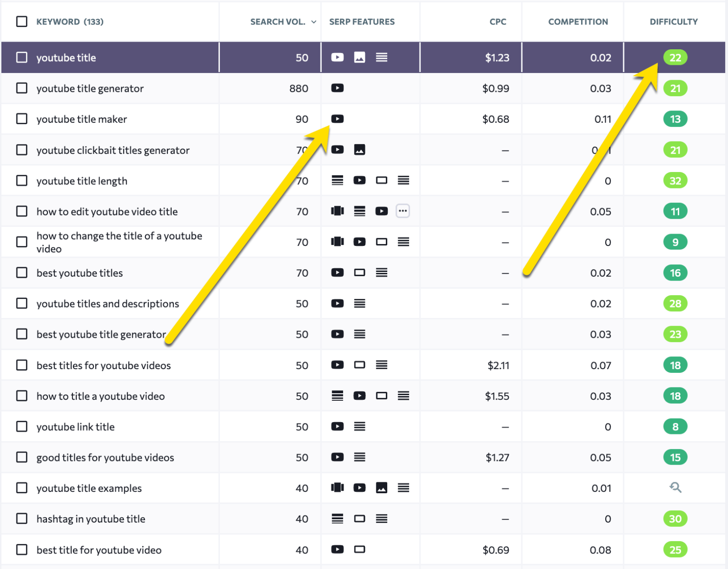Click carousel icon in how to change the title row
This screenshot has height=569, width=728.
click(x=337, y=242)
